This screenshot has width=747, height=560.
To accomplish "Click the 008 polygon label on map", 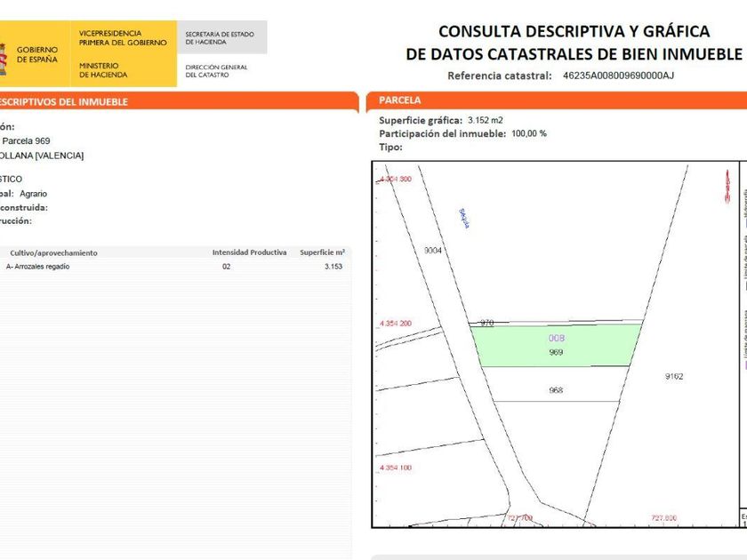I will coord(557,338).
